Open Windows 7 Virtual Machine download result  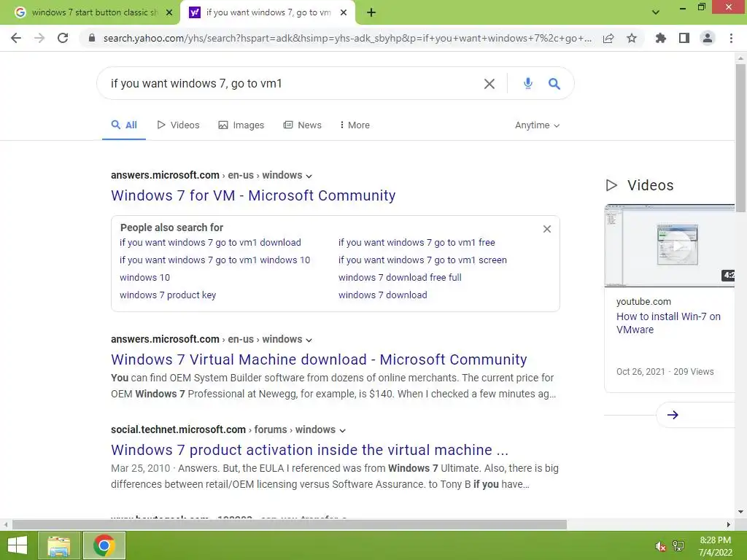(x=319, y=359)
